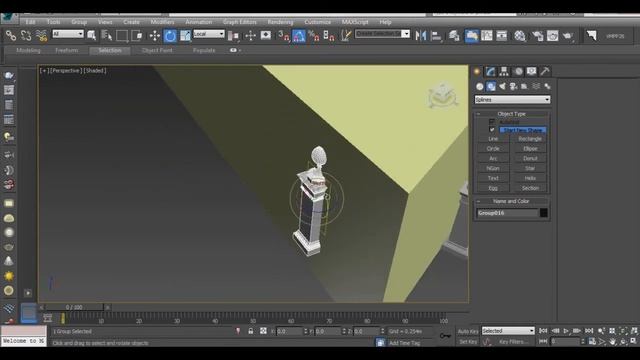This screenshot has width=640, height=360.
Task: Uncheck the Start New Shape checkbox
Action: [492, 130]
